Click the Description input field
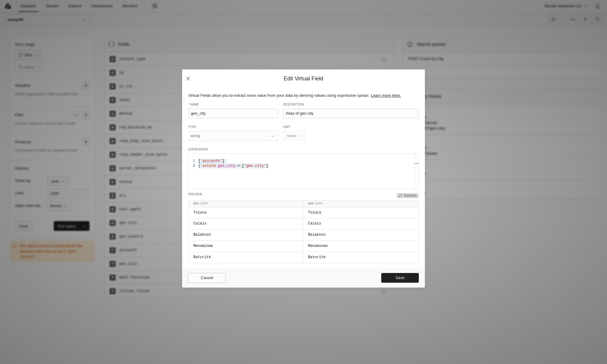 click(x=351, y=113)
